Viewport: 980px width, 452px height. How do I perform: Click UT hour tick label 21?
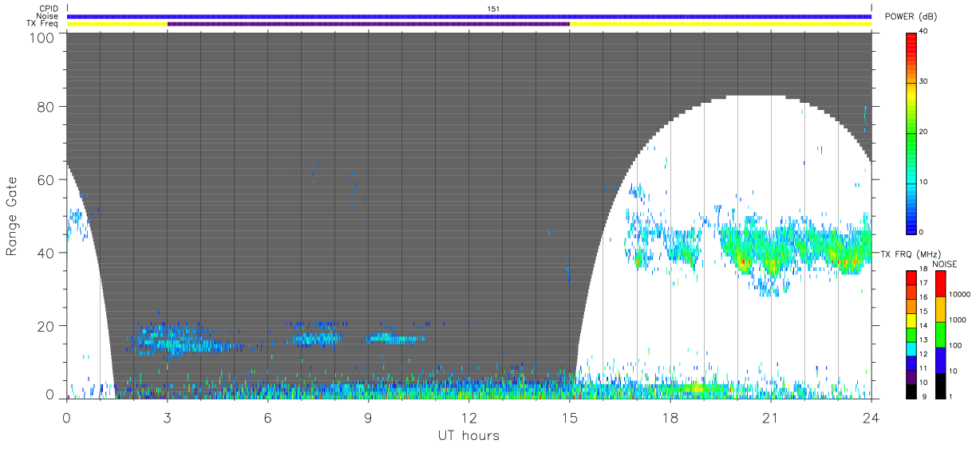point(771,417)
